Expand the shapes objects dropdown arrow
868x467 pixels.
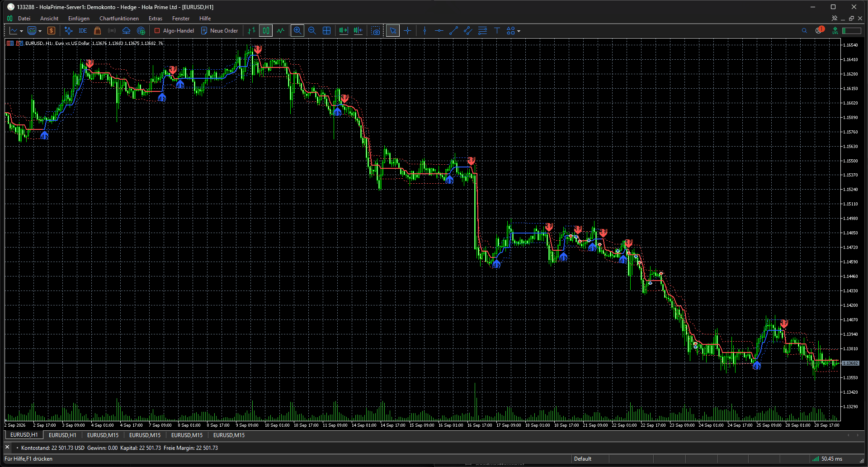click(519, 31)
